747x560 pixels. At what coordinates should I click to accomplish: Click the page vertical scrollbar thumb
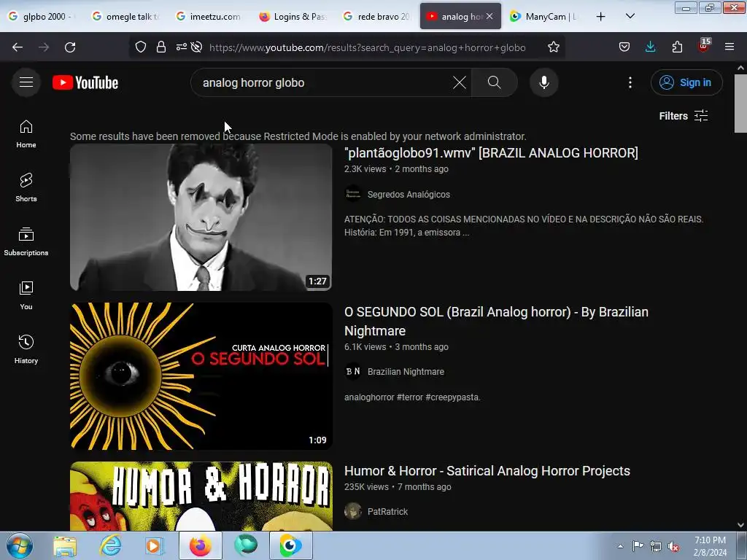point(740,104)
